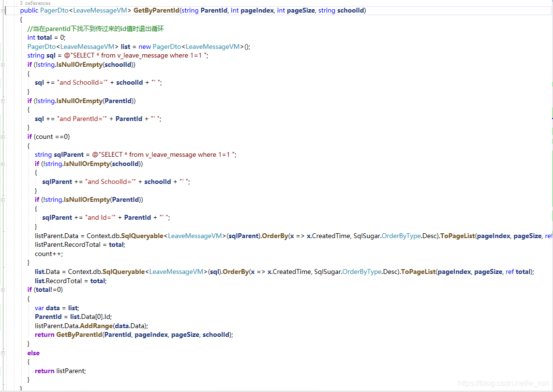The image size is (553, 392).
Task: Click CreatedTime on the "list.Data =" line
Action: tap(291, 271)
